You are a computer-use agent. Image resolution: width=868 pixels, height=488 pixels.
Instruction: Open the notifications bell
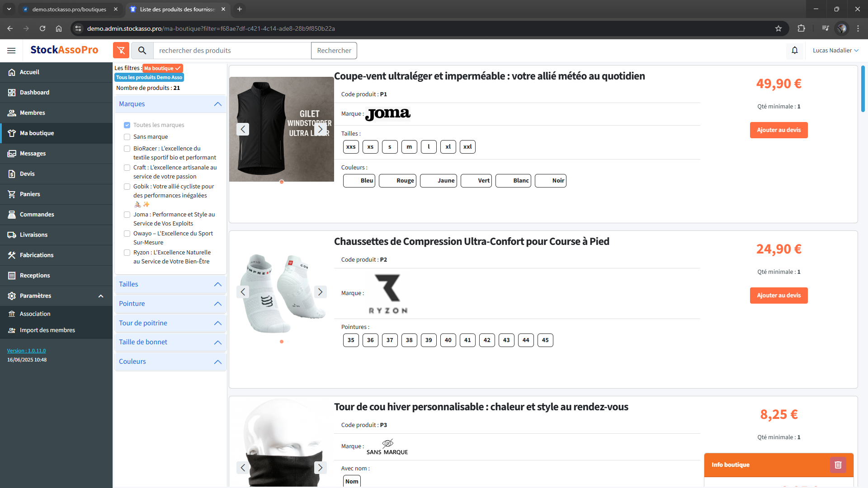795,51
